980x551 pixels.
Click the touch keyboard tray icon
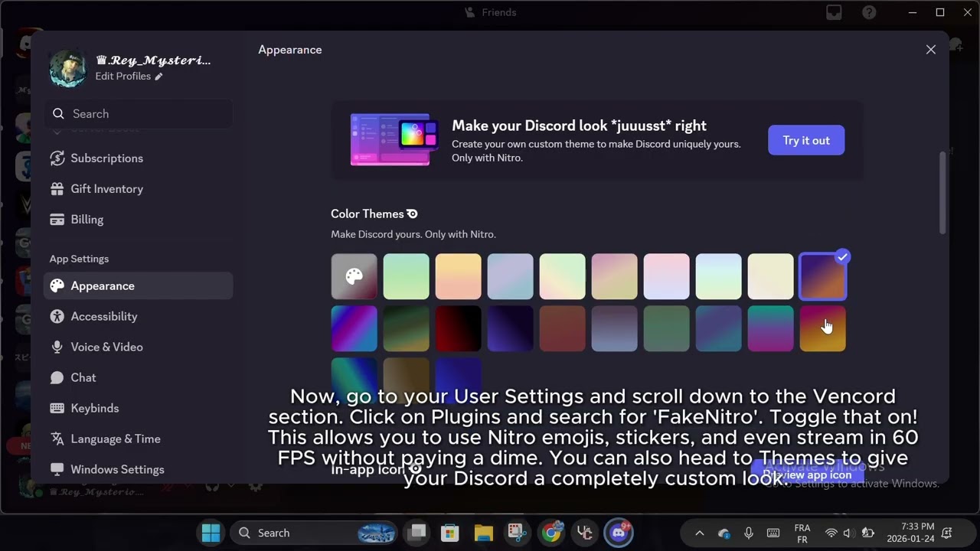773,533
